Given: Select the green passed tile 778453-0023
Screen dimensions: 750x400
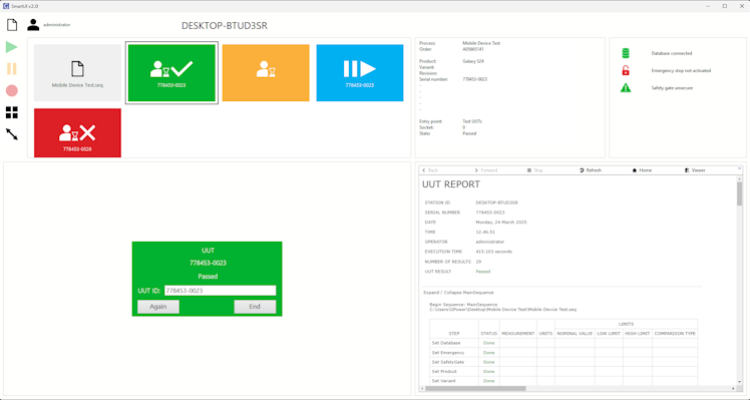Looking at the screenshot, I should (171, 73).
